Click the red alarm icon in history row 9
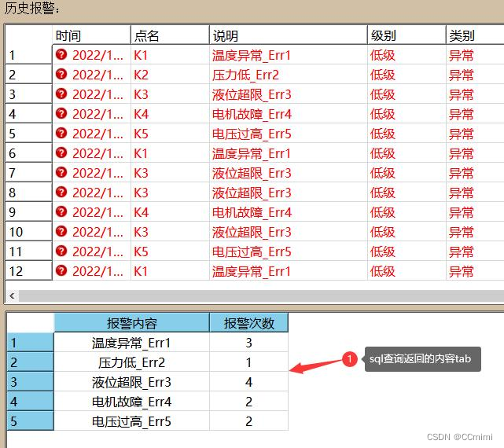The image size is (504, 448). pyautogui.click(x=61, y=211)
